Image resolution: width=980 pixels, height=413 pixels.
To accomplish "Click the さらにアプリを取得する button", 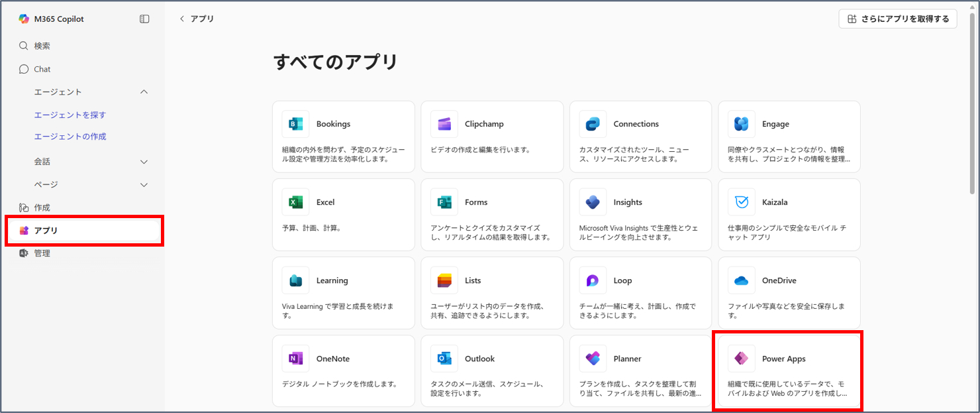I will pyautogui.click(x=897, y=19).
